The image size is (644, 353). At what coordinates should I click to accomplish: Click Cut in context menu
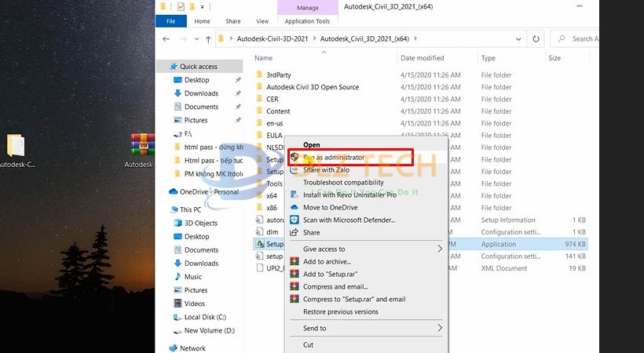[308, 345]
